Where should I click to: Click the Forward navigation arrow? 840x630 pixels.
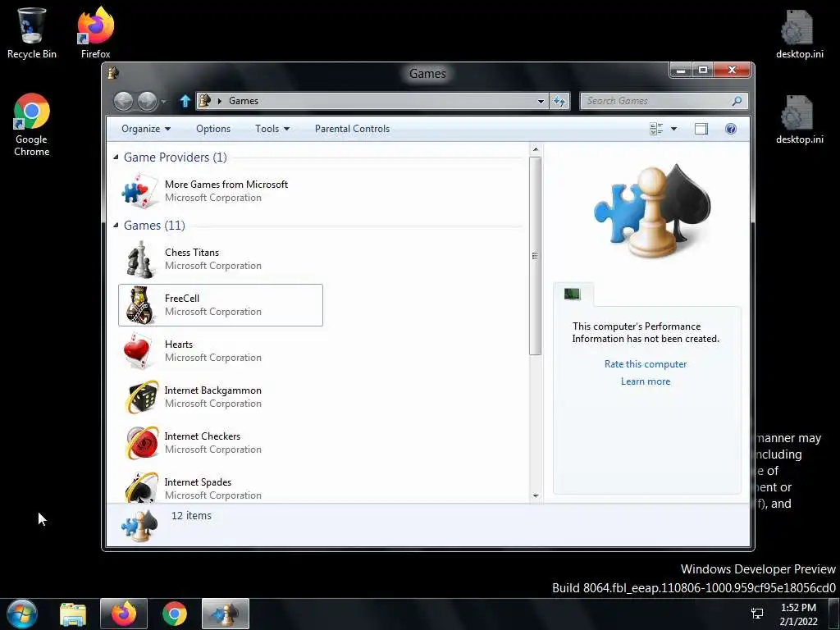pyautogui.click(x=147, y=101)
